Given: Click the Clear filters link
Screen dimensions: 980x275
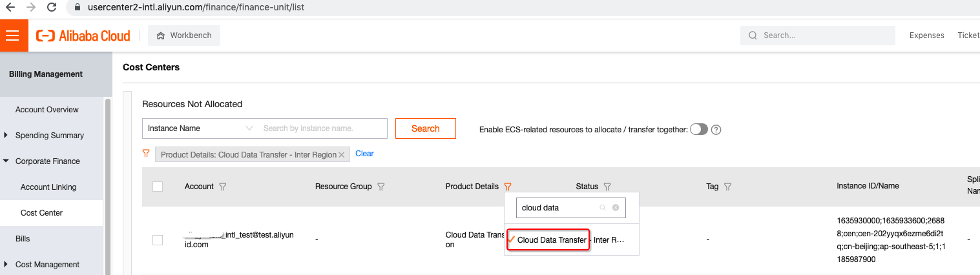Looking at the screenshot, I should click(x=364, y=154).
